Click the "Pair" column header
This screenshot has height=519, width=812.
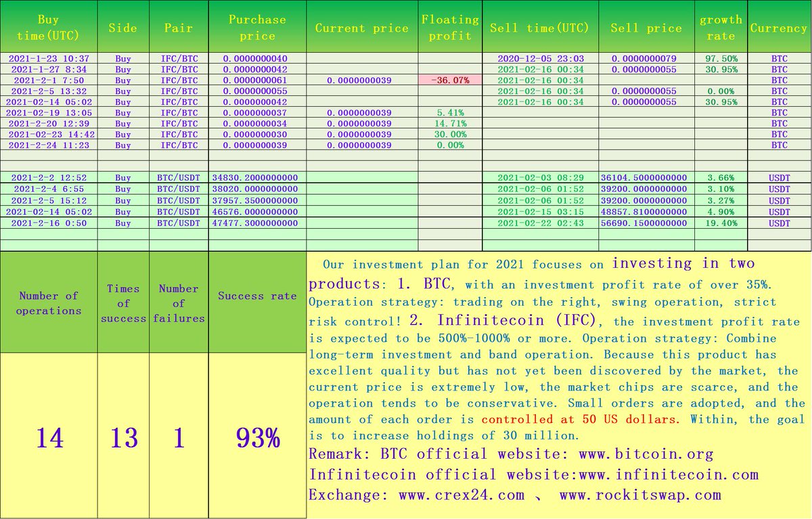pyautogui.click(x=179, y=27)
